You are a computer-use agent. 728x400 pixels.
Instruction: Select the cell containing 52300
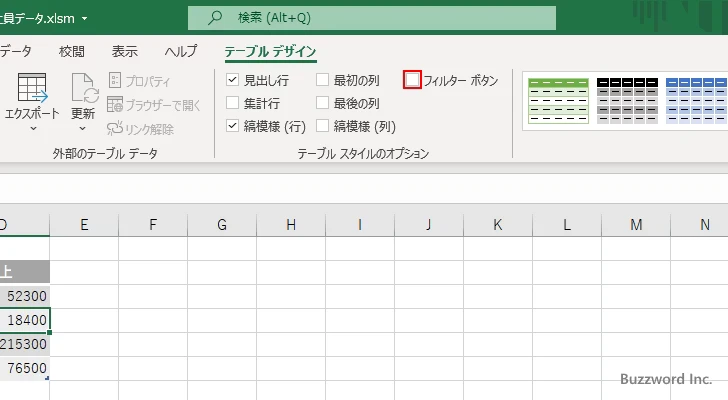click(x=25, y=296)
